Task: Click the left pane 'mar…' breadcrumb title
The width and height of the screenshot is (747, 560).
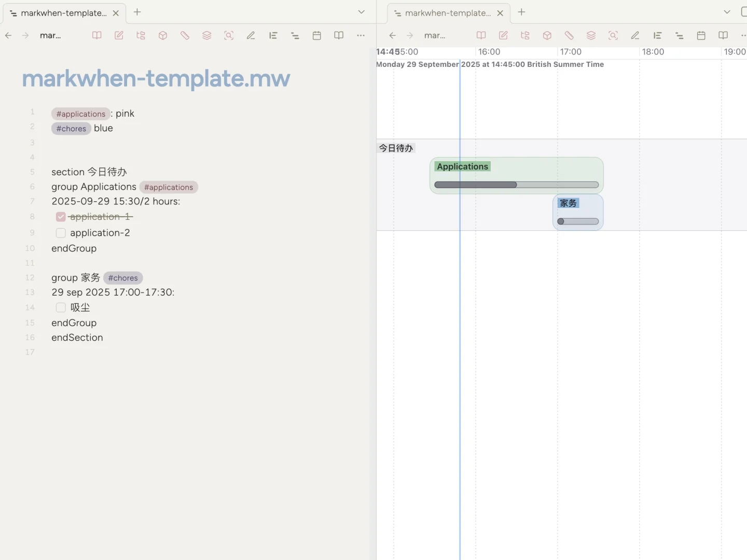Action: (x=50, y=36)
